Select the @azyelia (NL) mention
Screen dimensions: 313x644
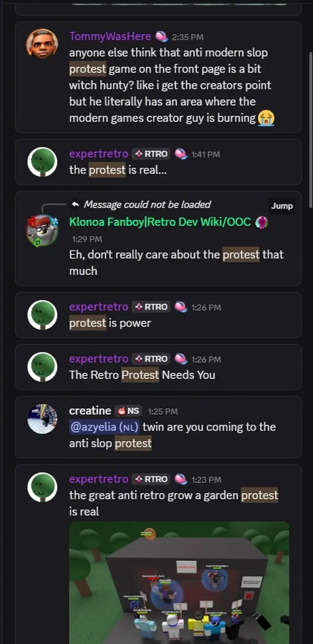(x=104, y=427)
